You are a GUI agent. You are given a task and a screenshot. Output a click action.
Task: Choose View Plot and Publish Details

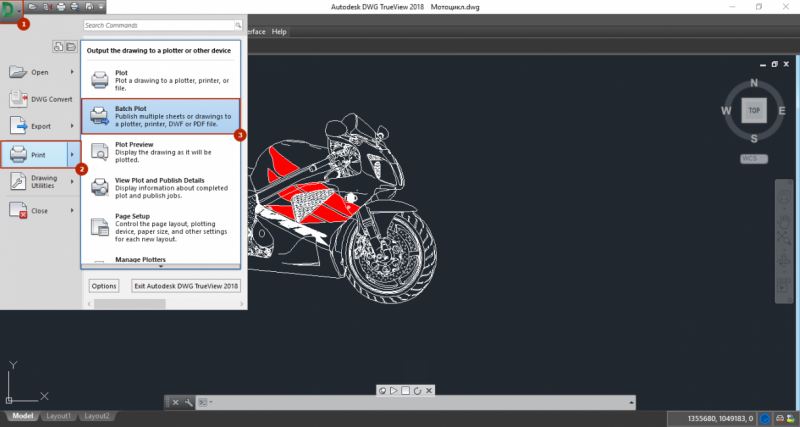click(x=160, y=187)
